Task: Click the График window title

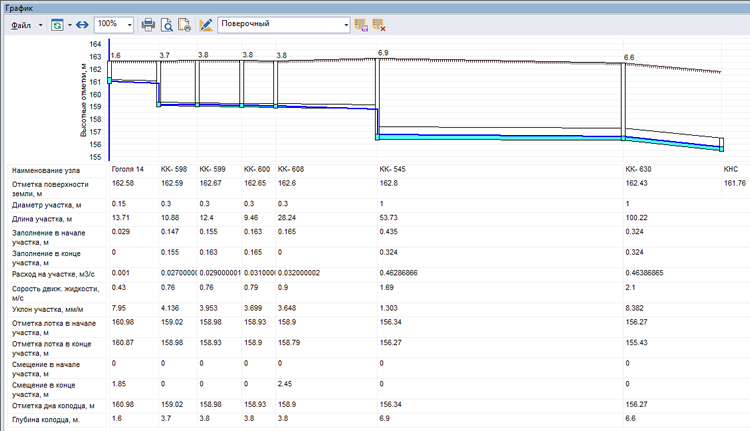Action: pyautogui.click(x=20, y=6)
